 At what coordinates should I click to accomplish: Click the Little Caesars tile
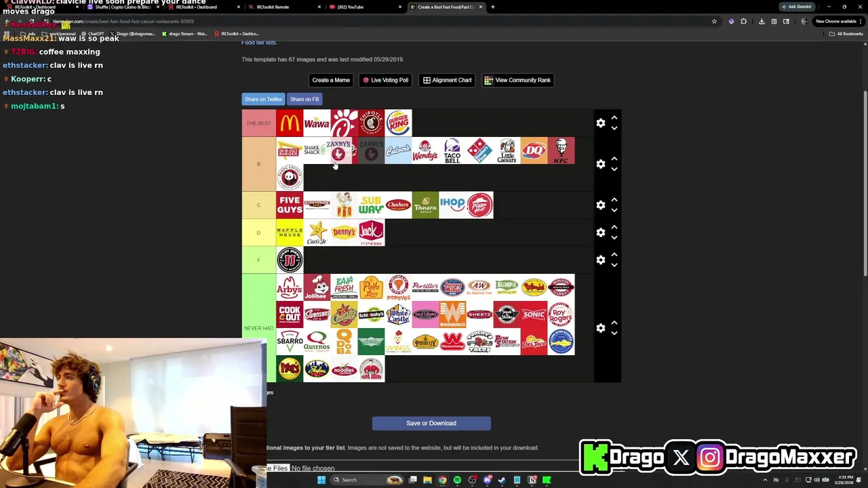click(x=507, y=150)
